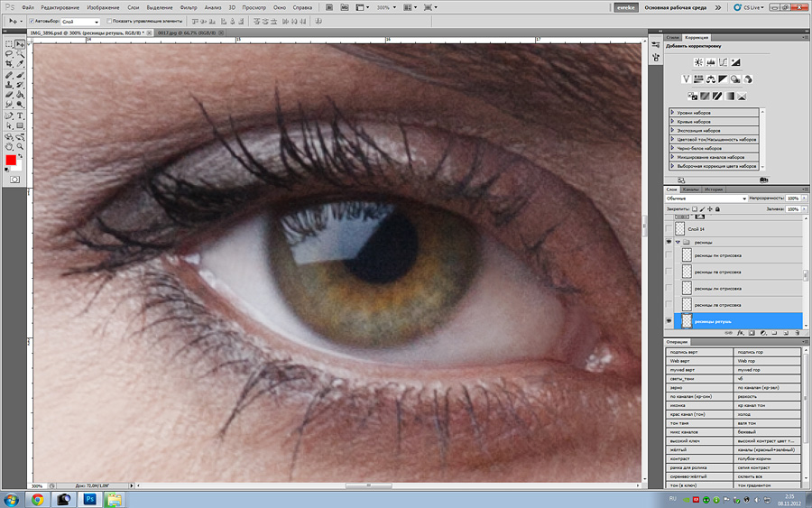Select the Eyedropper tool
812x508 pixels.
20,64
